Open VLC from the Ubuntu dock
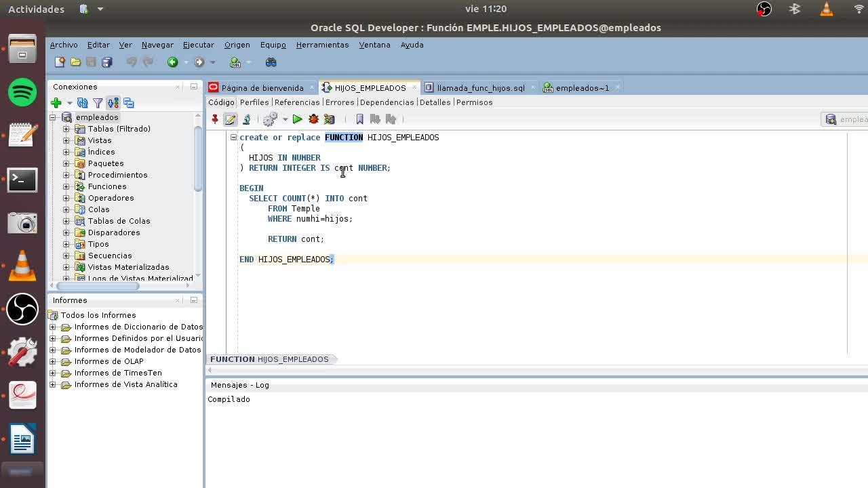The width and height of the screenshot is (868, 488). pyautogui.click(x=22, y=265)
